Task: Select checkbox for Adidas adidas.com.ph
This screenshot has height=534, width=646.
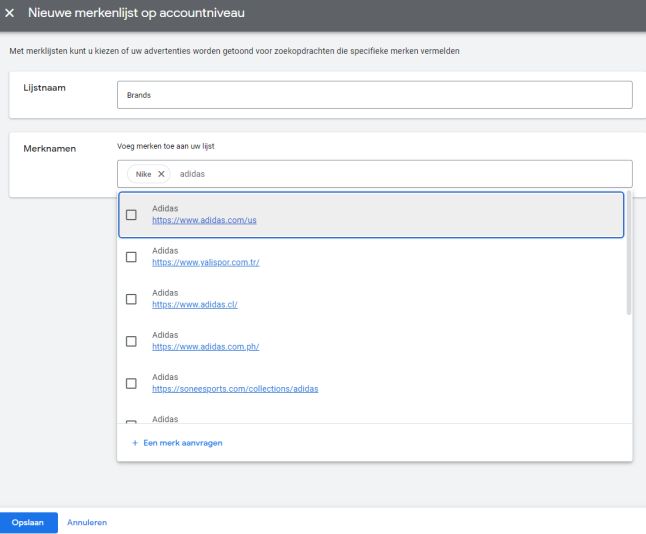Action: pyautogui.click(x=131, y=341)
